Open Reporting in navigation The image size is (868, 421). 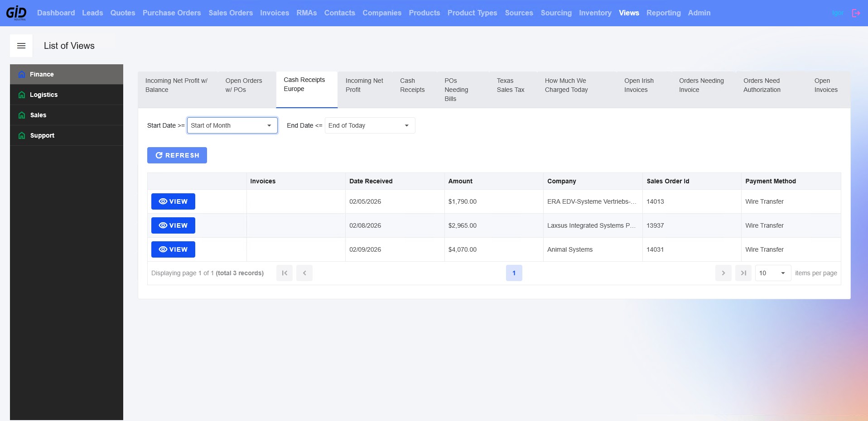664,13
